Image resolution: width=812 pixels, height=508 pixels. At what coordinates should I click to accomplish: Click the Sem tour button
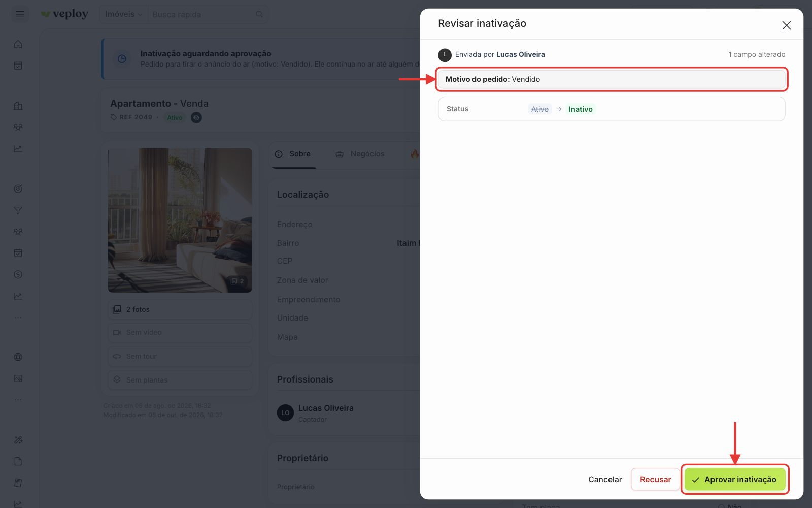tap(180, 356)
